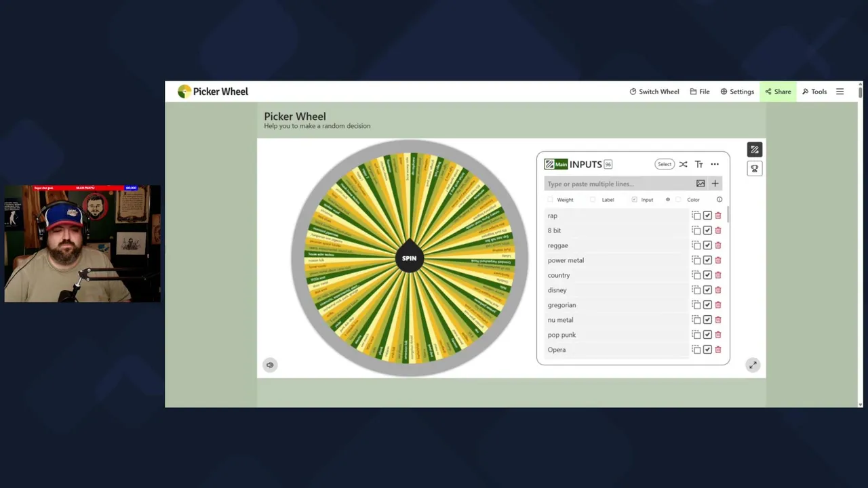Duplicate the power metal input
The width and height of the screenshot is (868, 488).
click(x=696, y=260)
